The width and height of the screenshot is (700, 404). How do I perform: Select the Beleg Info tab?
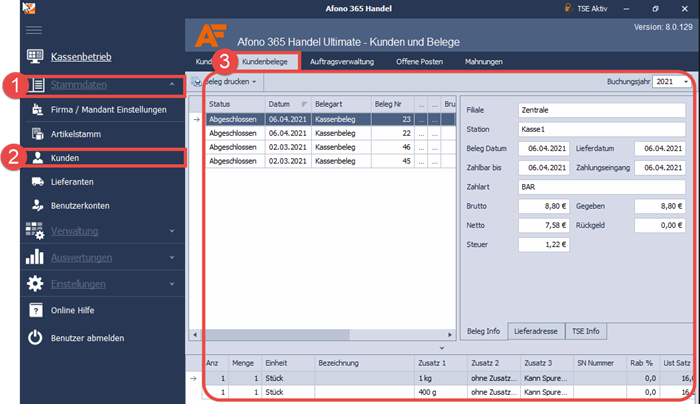483,331
